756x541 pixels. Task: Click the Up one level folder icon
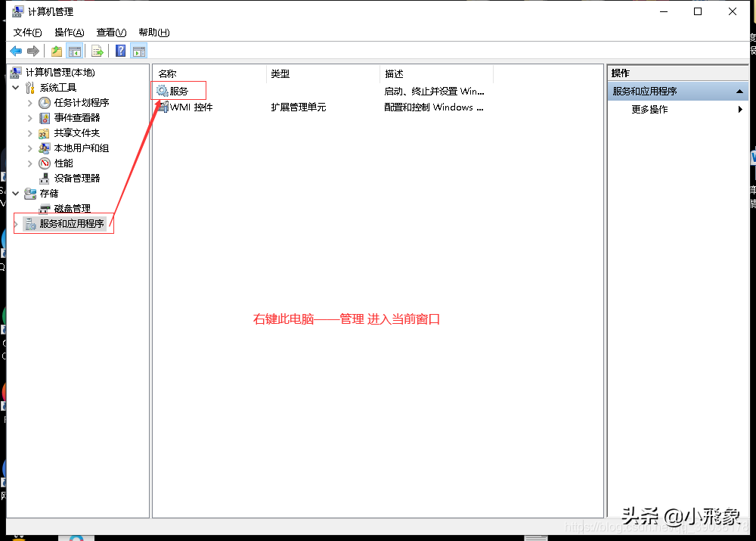tap(57, 51)
